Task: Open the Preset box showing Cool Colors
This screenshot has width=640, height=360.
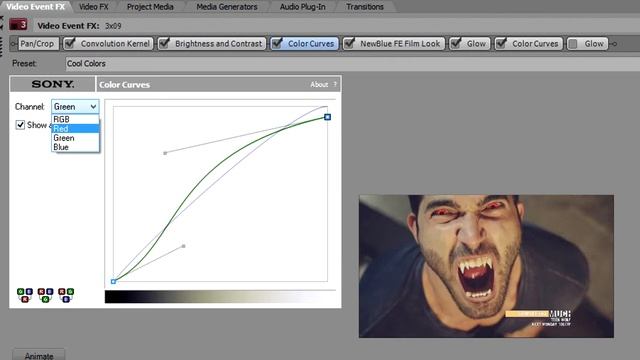Action: 352,64
